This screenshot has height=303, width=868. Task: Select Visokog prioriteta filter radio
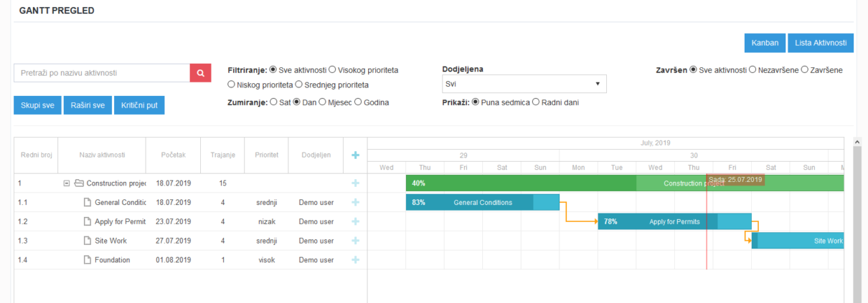point(332,70)
